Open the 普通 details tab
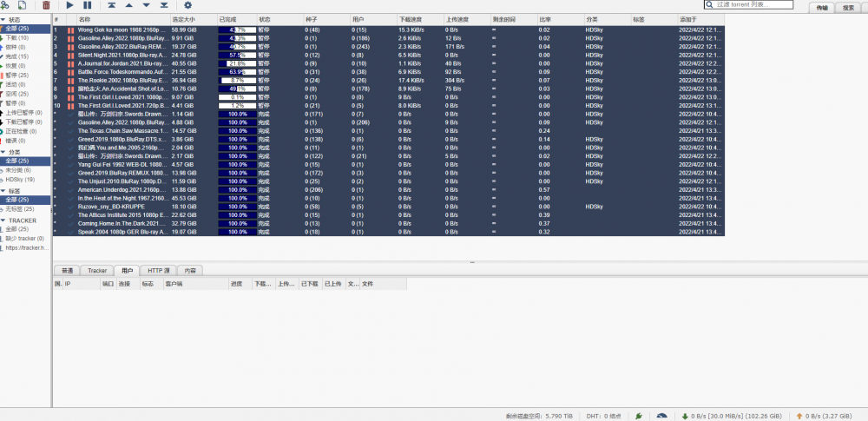The image size is (868, 421). (x=67, y=270)
